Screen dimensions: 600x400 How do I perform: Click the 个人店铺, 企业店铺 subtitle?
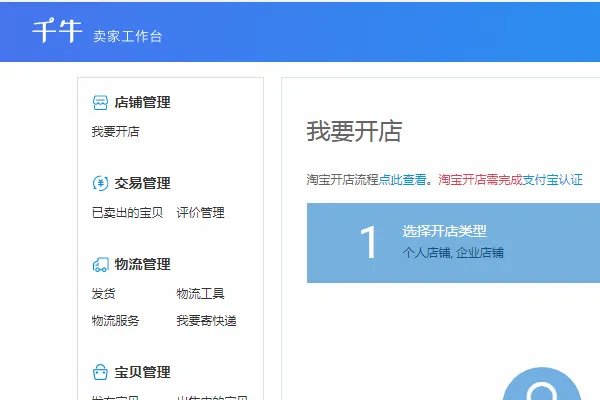[x=453, y=253]
